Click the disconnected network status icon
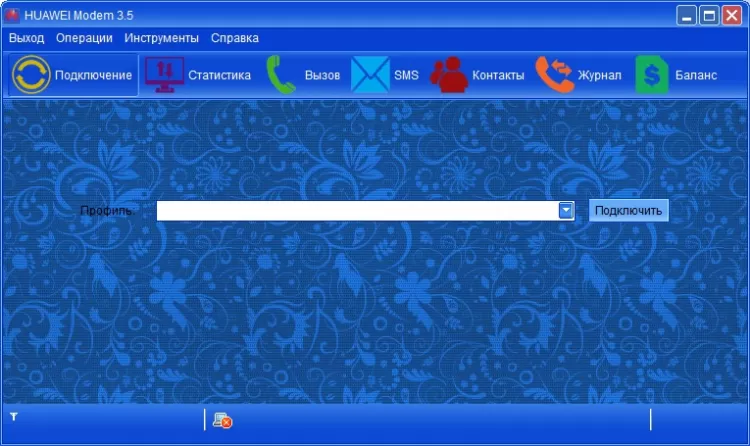 222,420
